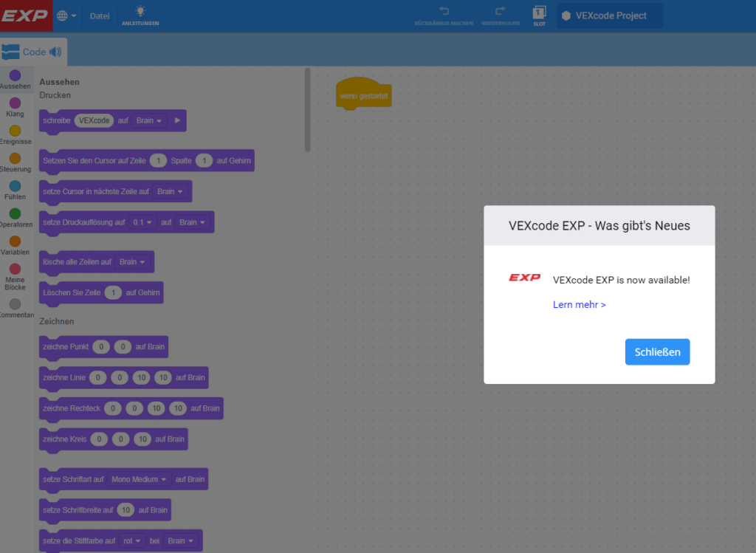Open the rot color dropdown in Stiftfarbe block
The height and width of the screenshot is (553, 756).
pos(131,541)
